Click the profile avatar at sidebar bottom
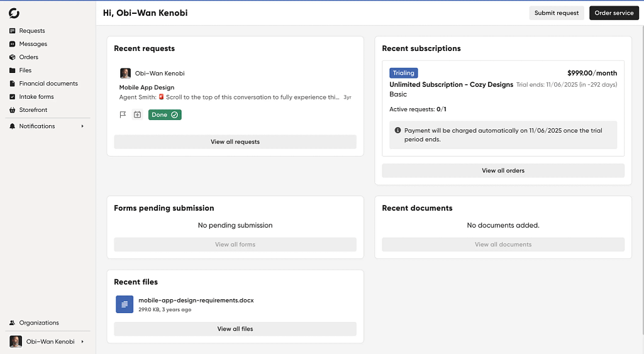This screenshot has height=354, width=644. pos(16,341)
